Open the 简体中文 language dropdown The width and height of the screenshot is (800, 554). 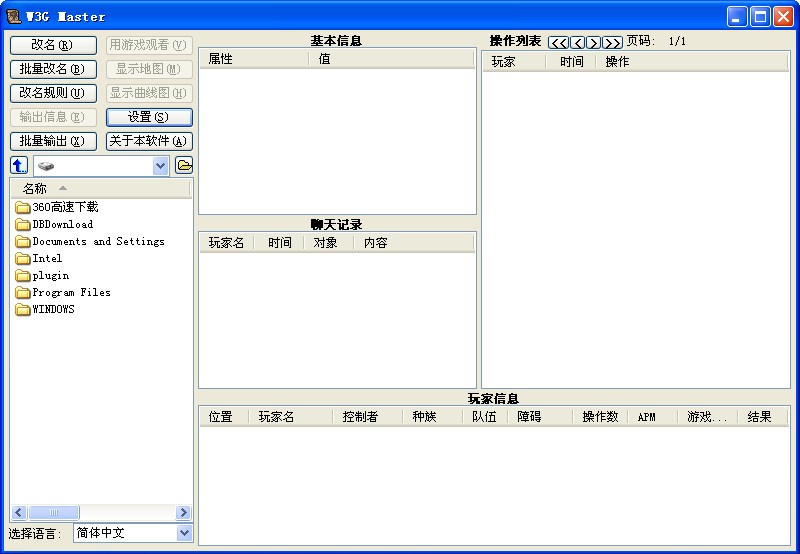(184, 533)
